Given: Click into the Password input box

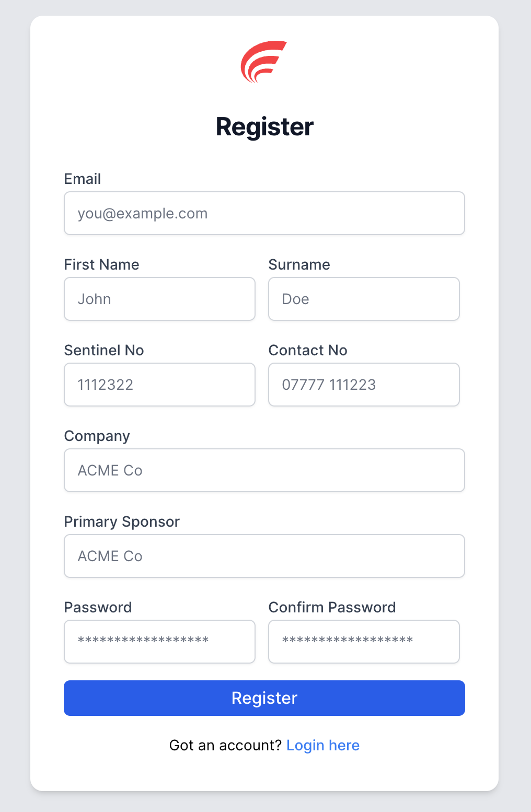Looking at the screenshot, I should 159,642.
